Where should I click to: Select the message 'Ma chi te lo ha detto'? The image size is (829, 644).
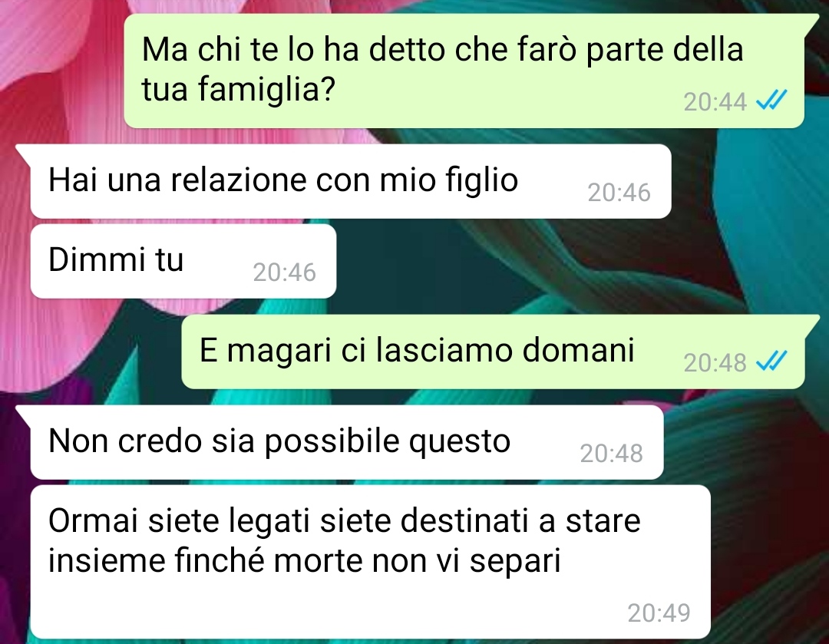pos(464,71)
